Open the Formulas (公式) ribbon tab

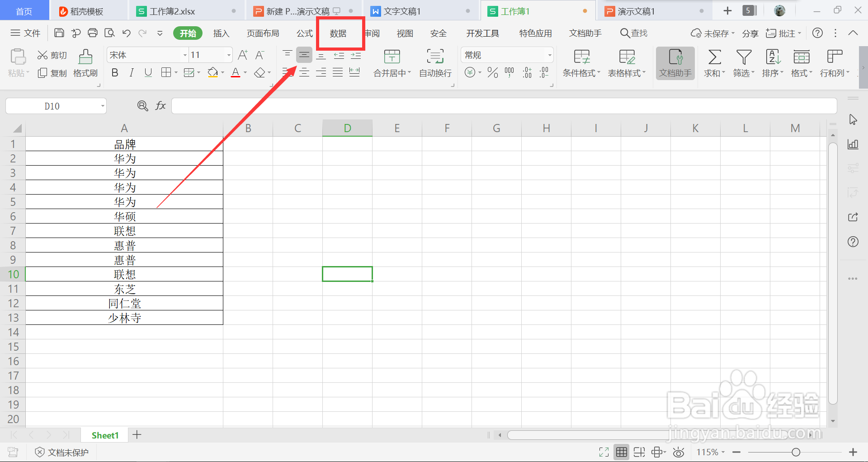point(304,33)
